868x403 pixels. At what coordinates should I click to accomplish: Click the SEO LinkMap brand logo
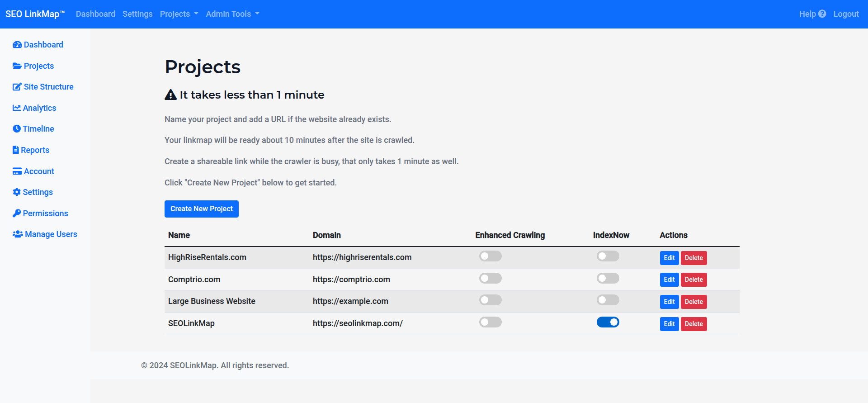35,14
